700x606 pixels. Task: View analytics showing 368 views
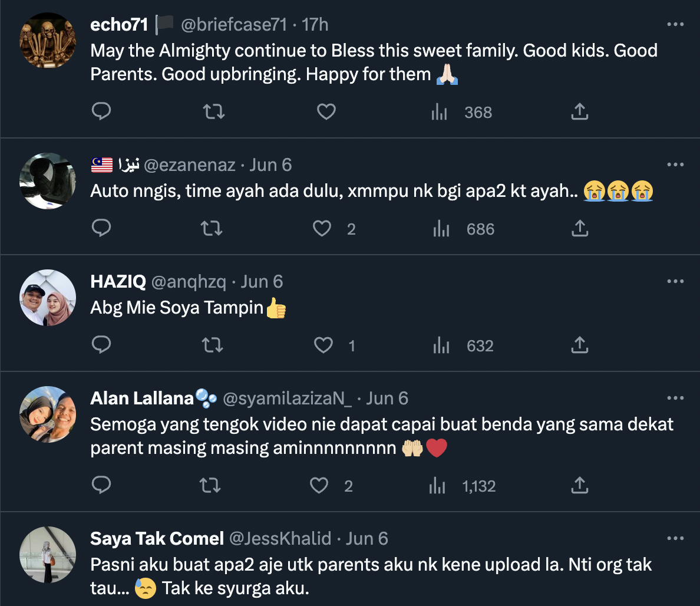(x=461, y=112)
